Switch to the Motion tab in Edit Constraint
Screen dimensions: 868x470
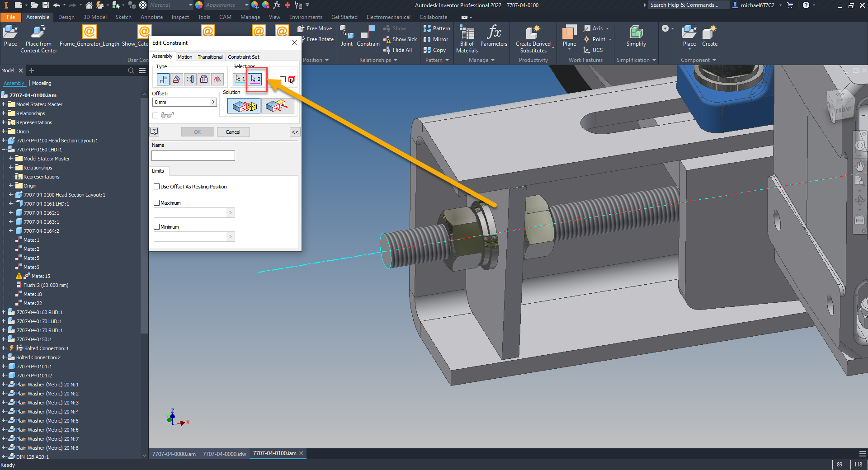click(185, 56)
